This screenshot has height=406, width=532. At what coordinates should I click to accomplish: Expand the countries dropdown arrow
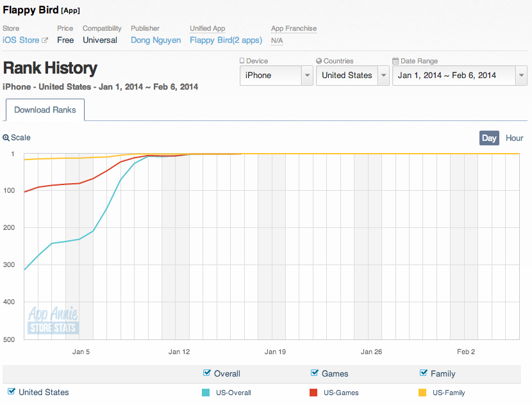click(384, 76)
